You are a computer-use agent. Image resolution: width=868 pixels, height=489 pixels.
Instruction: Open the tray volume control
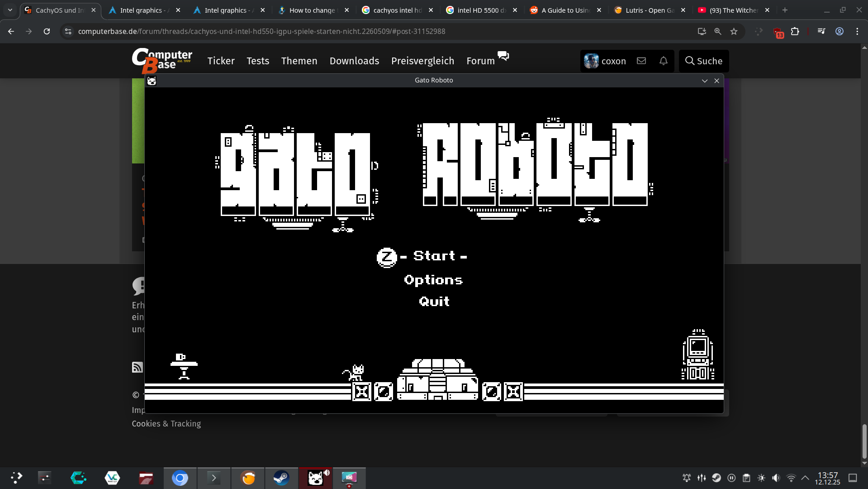coord(776,478)
